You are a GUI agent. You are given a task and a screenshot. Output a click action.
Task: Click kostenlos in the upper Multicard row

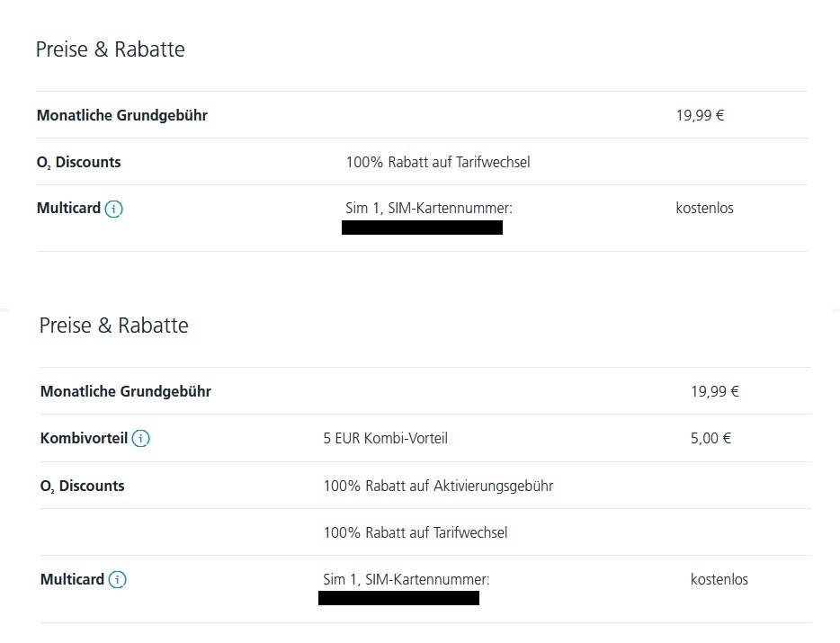pyautogui.click(x=704, y=208)
